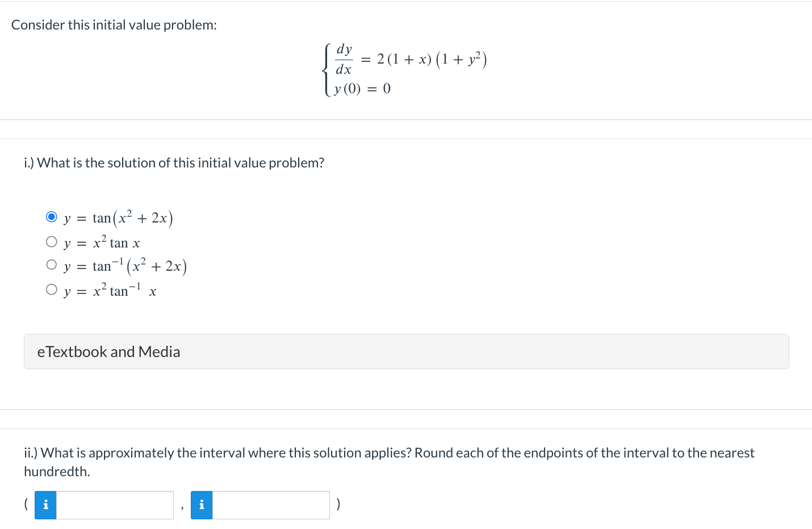Click the initial value problem equation display
812x529 pixels.
click(406, 68)
